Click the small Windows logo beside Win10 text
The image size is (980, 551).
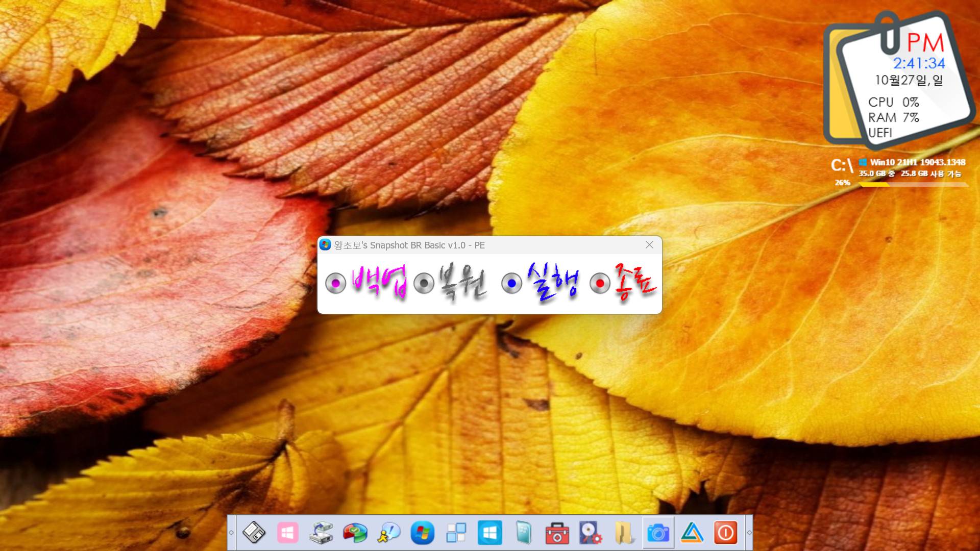(x=863, y=162)
